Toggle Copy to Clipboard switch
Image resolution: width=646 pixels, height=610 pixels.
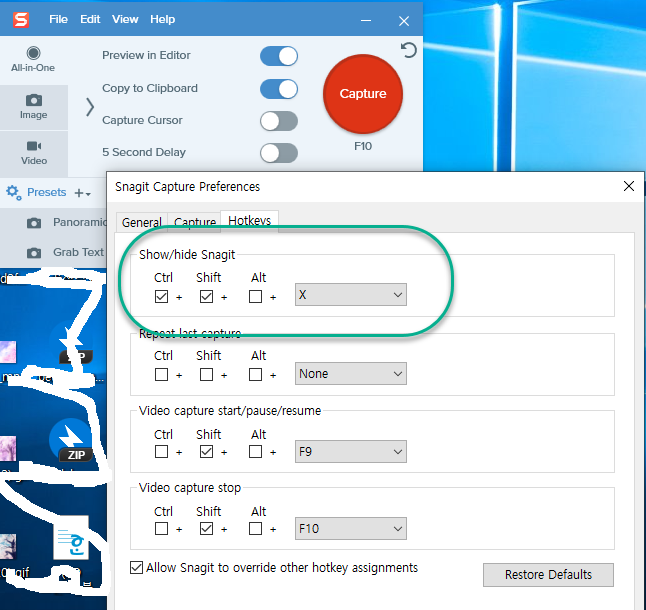pyautogui.click(x=279, y=89)
